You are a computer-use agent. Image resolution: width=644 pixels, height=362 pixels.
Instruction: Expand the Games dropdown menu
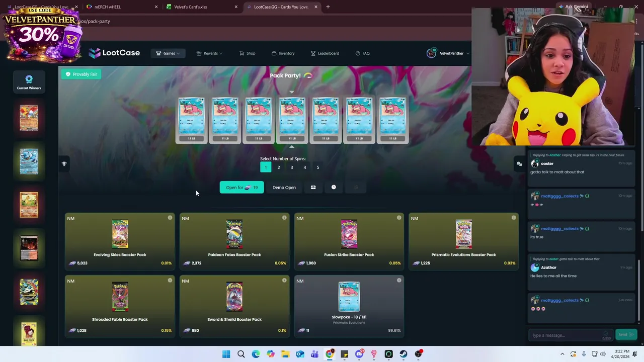(x=168, y=53)
